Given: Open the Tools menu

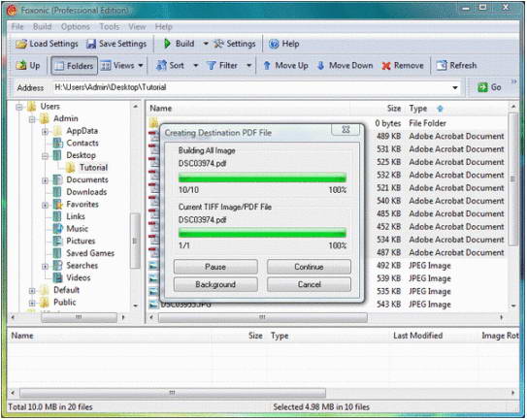Looking at the screenshot, I should click(x=110, y=26).
